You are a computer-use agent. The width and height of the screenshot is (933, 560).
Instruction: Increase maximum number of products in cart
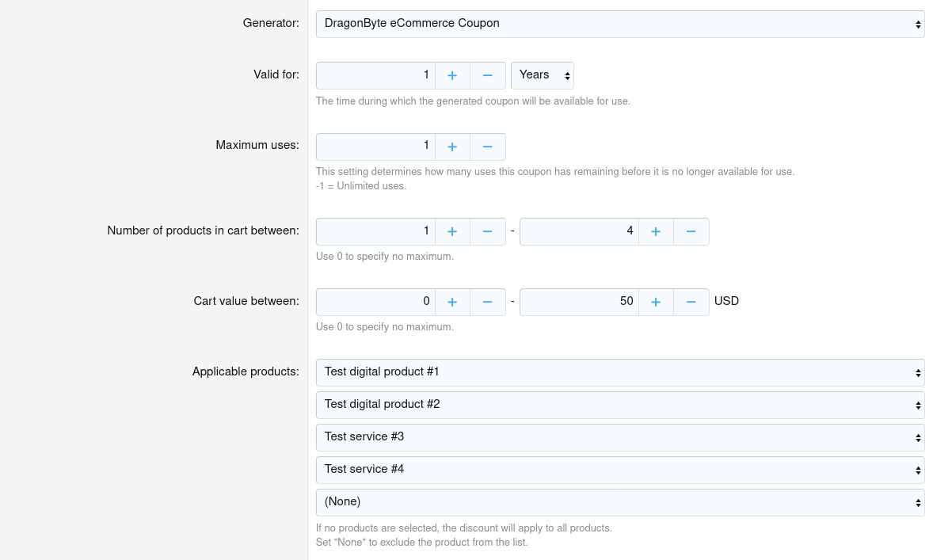[x=656, y=232]
